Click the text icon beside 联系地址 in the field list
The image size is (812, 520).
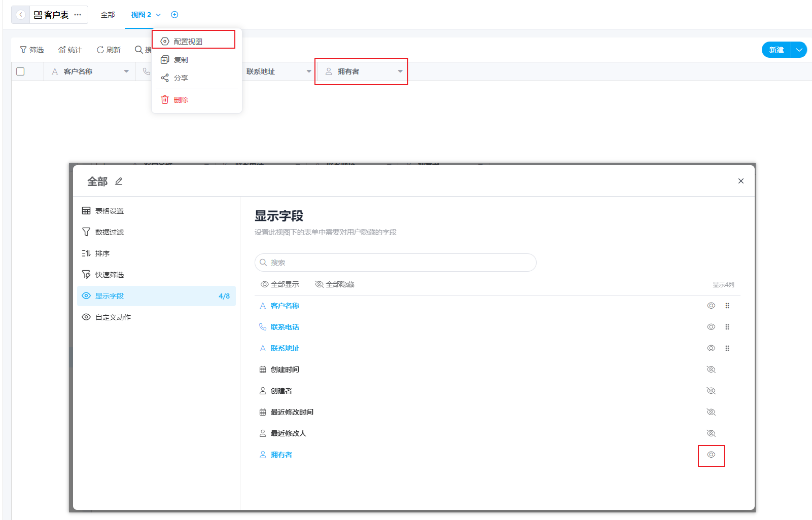point(263,348)
